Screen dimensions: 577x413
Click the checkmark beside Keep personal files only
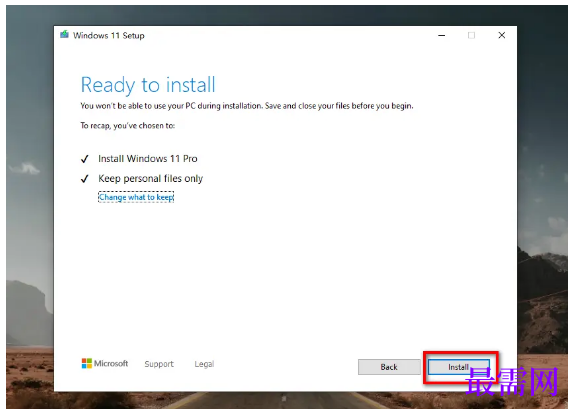(x=85, y=179)
